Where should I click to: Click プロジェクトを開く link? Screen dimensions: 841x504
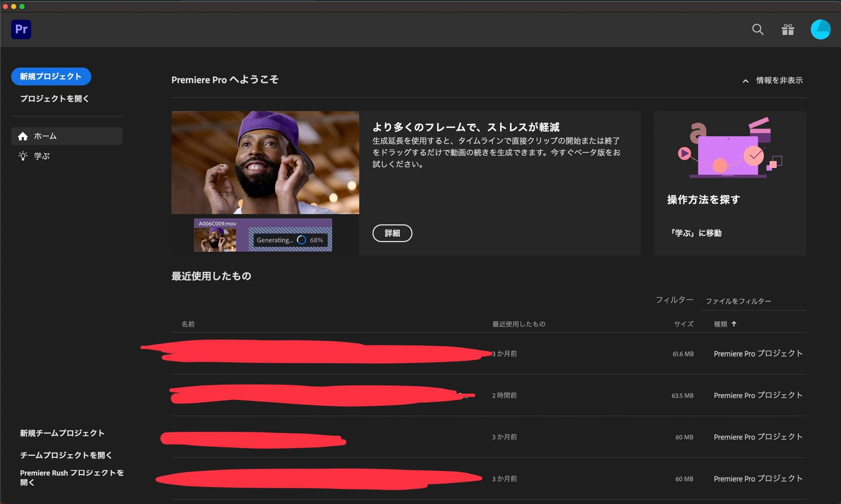click(54, 99)
